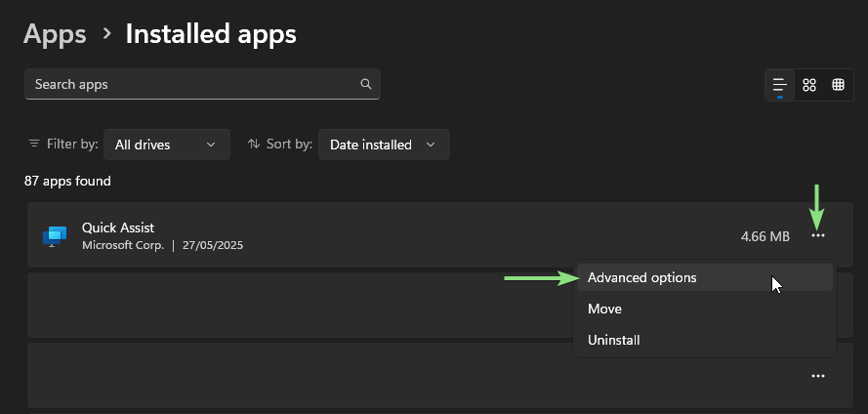The image size is (868, 414).
Task: Switch to table view layout
Action: 838,85
